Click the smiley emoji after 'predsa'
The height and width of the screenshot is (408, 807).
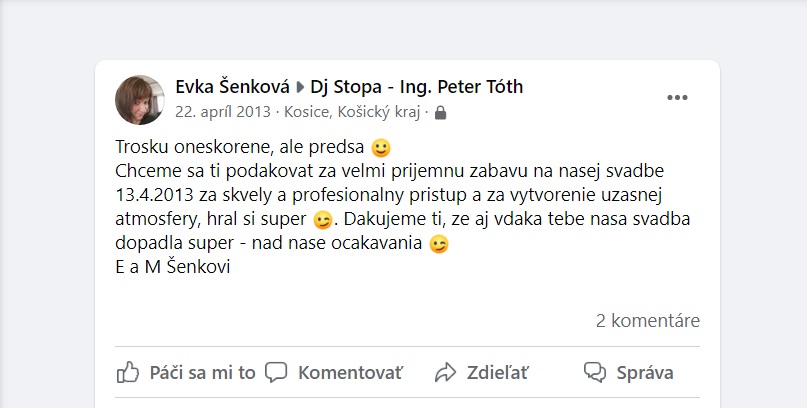380,148
